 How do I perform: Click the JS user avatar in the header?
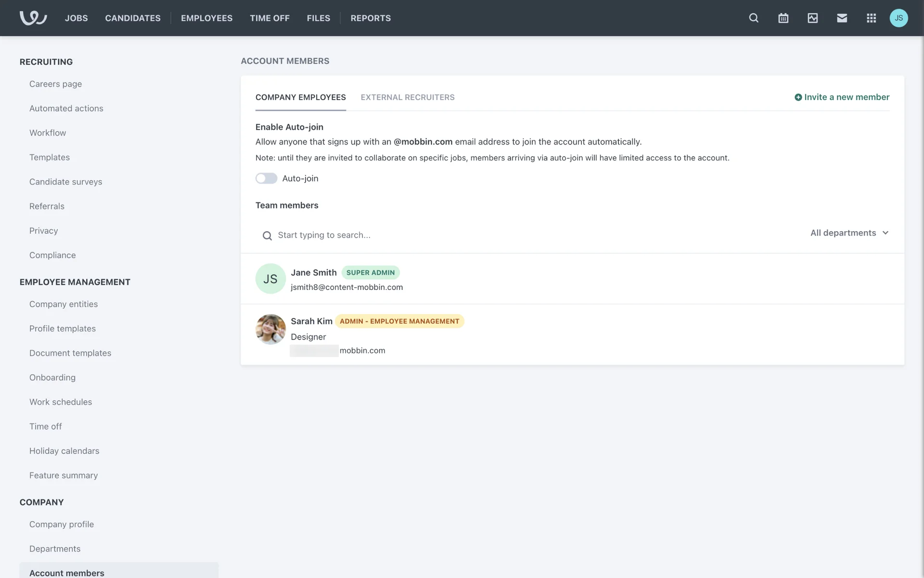click(x=898, y=18)
